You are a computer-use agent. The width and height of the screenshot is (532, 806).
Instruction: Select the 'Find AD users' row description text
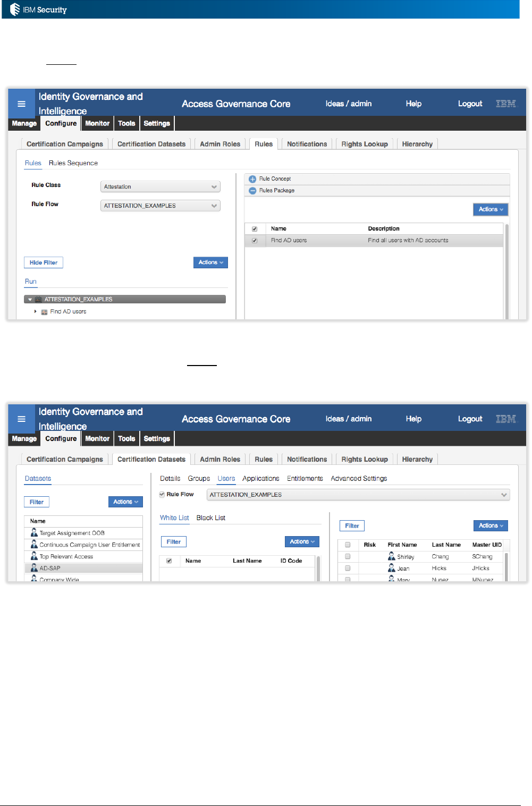408,241
